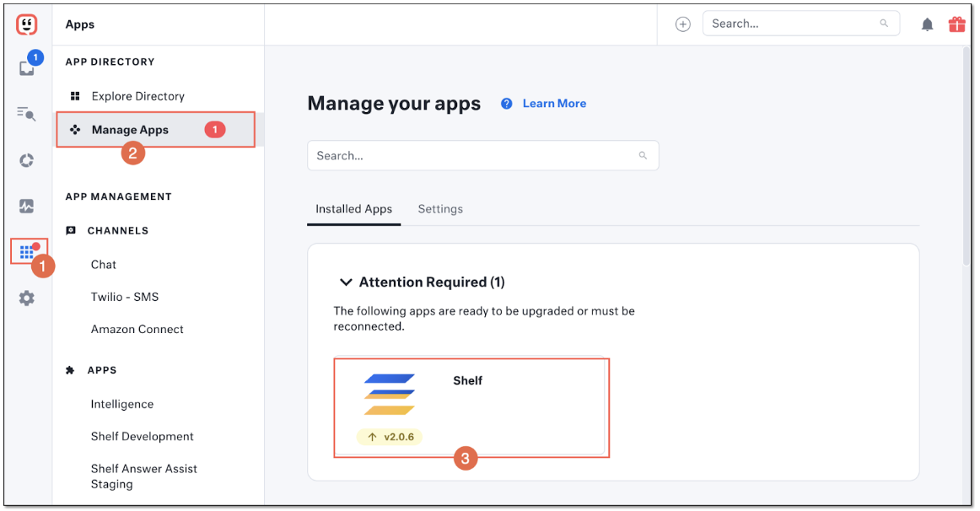
Task: Click the vertical scrollbar on the right
Action: point(967,156)
